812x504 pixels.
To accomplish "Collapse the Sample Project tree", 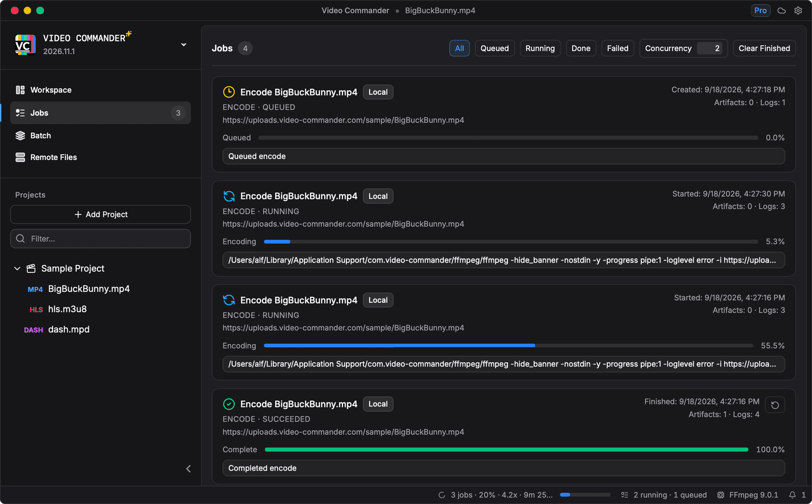I will pos(17,268).
